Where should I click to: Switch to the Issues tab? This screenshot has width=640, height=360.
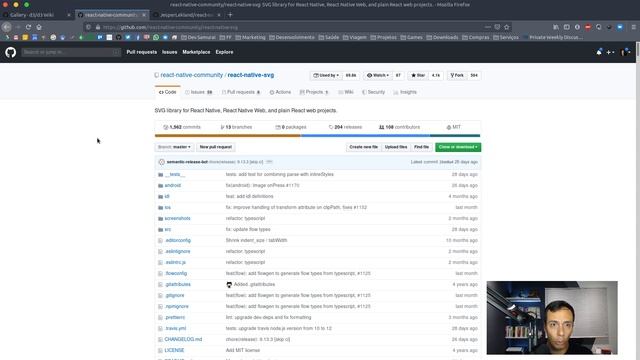click(199, 92)
